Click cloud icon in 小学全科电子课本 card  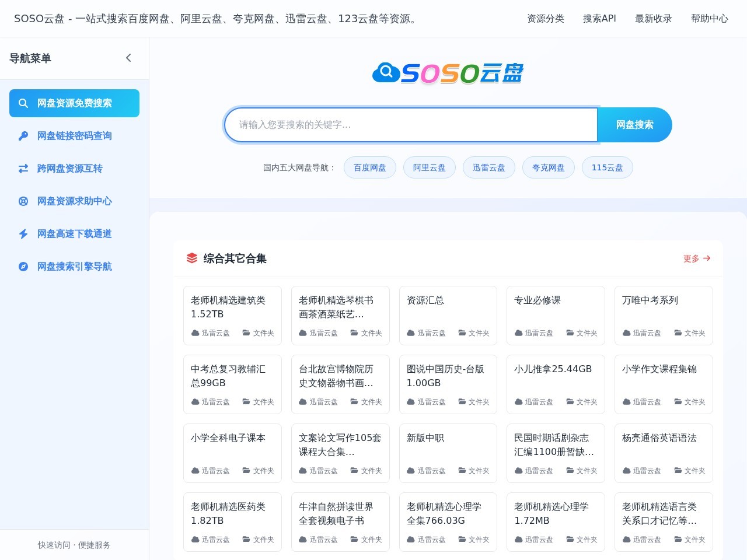point(196,471)
